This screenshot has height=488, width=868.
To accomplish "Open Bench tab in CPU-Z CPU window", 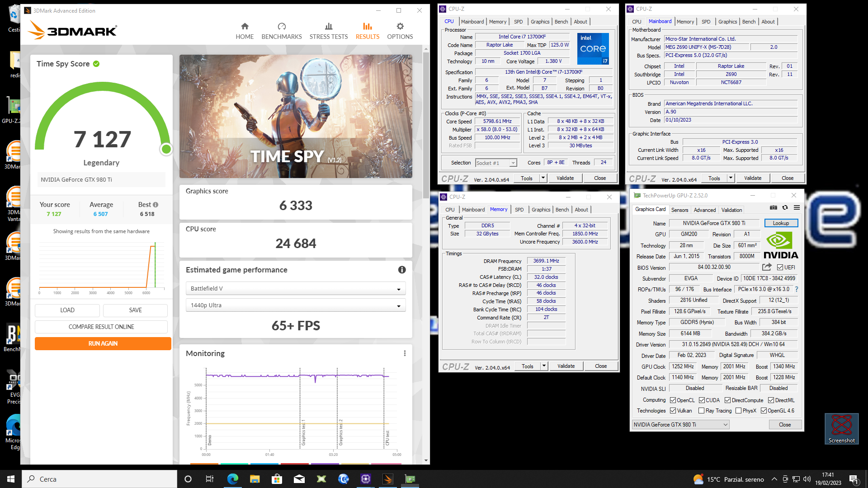I will point(561,22).
